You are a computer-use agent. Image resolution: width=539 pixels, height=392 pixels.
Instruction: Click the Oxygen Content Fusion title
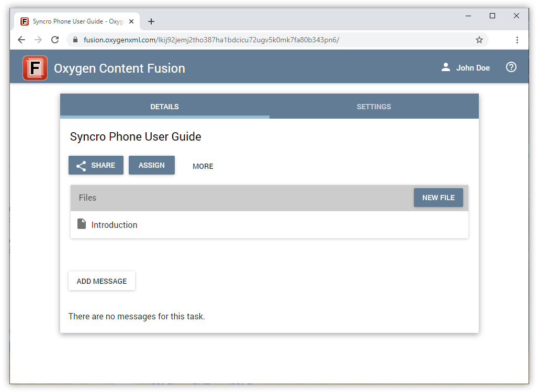click(x=120, y=68)
